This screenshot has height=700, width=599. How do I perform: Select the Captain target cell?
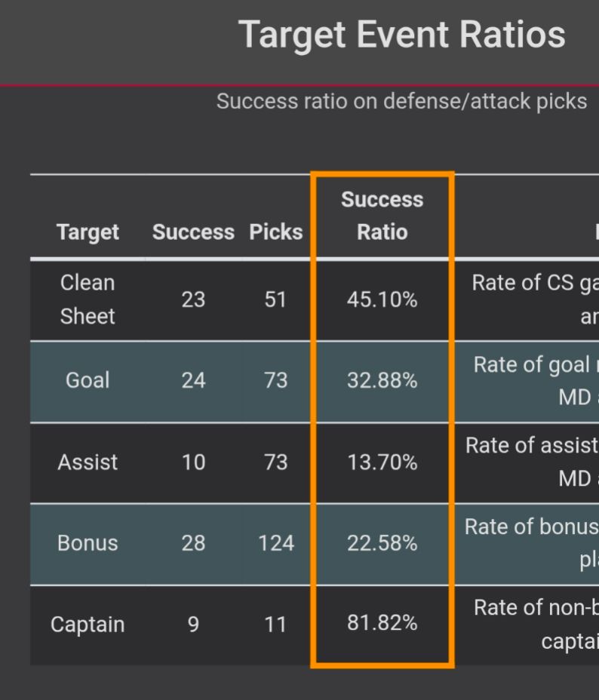point(88,624)
